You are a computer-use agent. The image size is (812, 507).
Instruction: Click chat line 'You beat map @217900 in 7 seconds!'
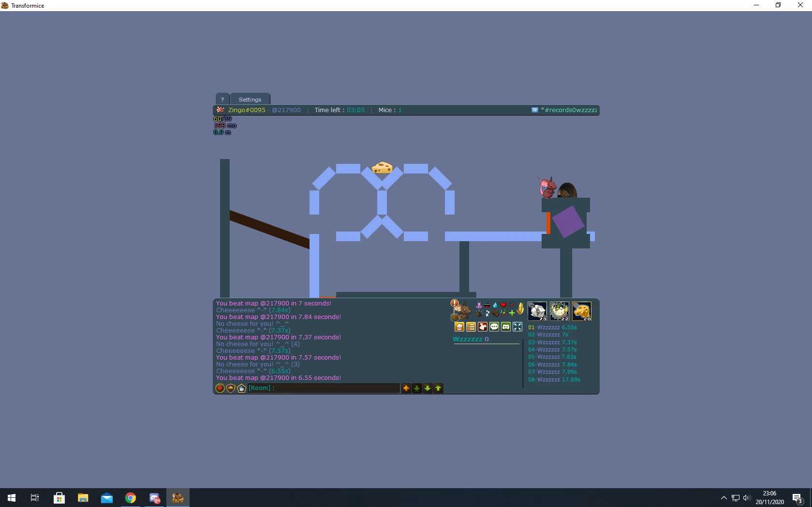(274, 304)
